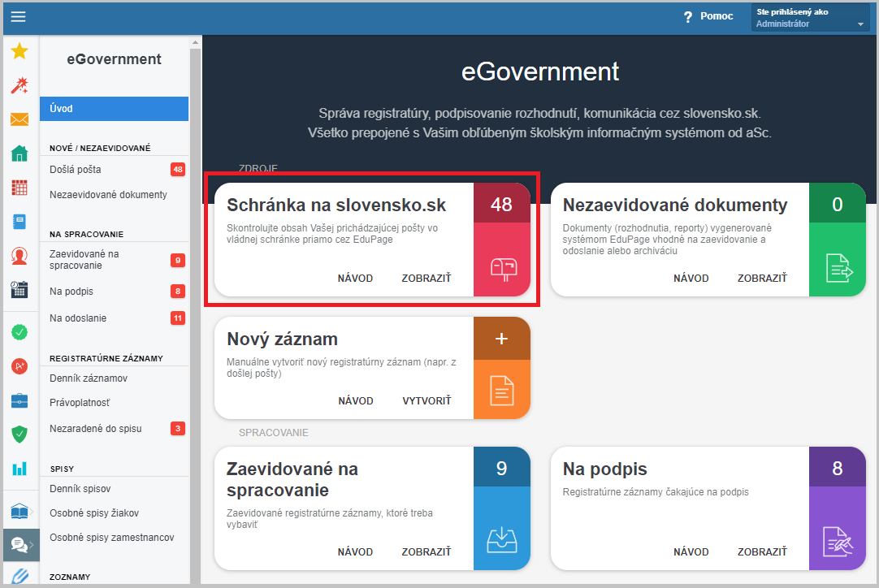Click the green document export icon
Screen dimensions: 879x588
click(838, 267)
